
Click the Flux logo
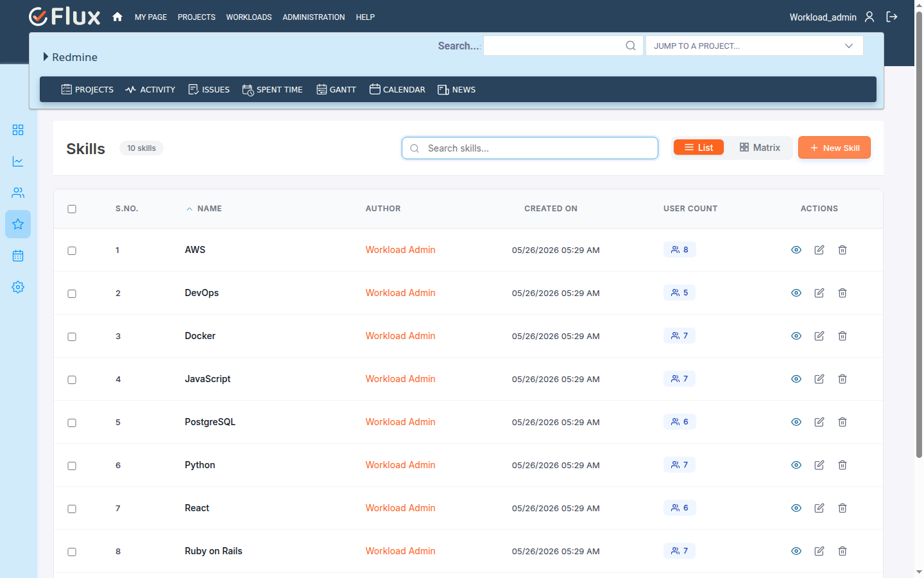(x=65, y=17)
